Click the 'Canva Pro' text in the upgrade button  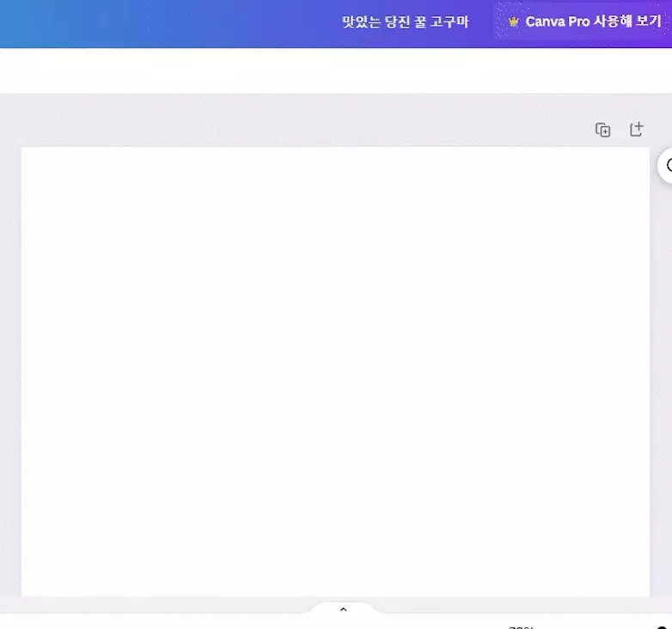point(557,21)
